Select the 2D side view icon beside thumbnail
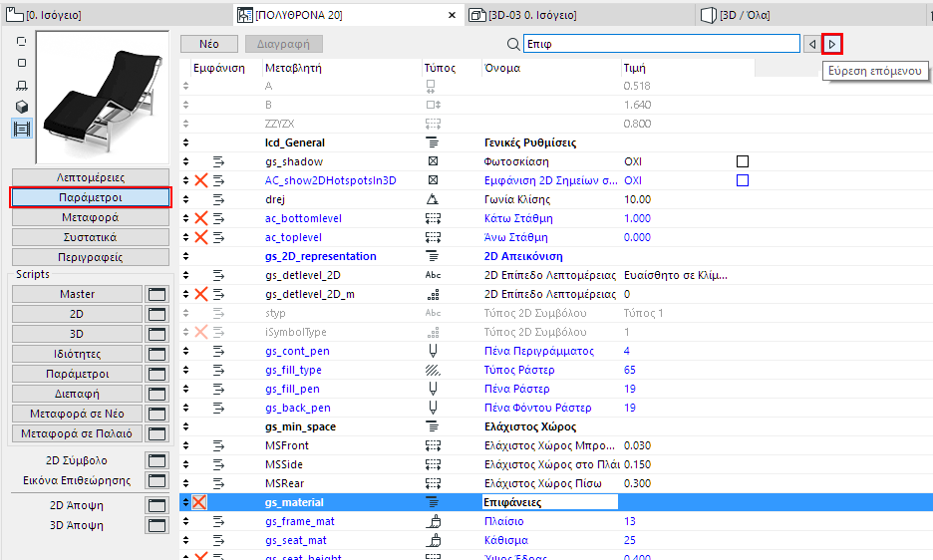 pos(21,85)
